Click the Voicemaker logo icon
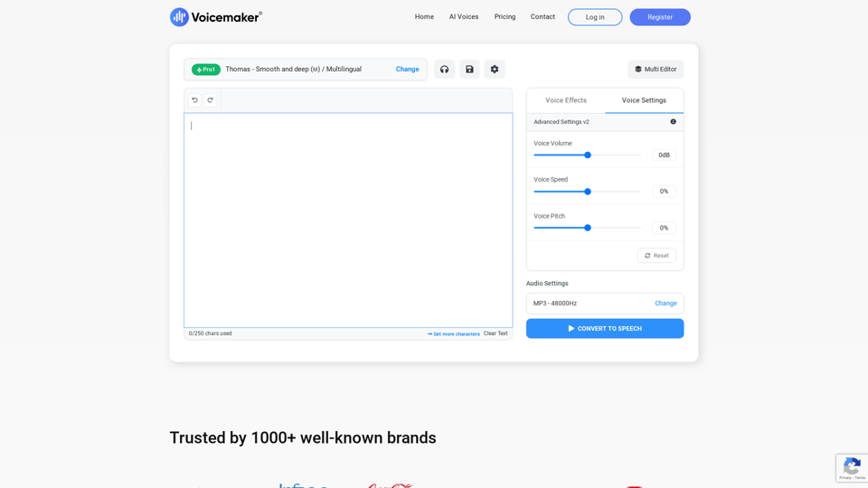Image resolution: width=868 pixels, height=488 pixels. (x=179, y=17)
